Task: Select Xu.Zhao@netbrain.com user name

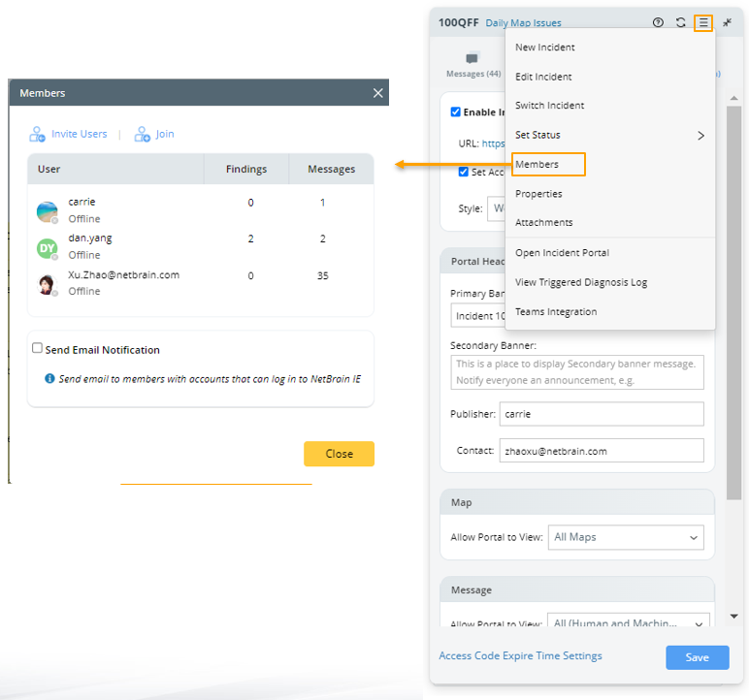Action: (x=124, y=275)
